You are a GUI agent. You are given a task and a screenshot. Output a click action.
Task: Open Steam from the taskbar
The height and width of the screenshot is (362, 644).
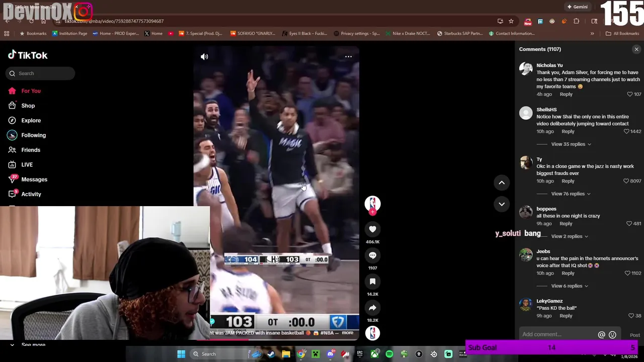[x=271, y=354]
